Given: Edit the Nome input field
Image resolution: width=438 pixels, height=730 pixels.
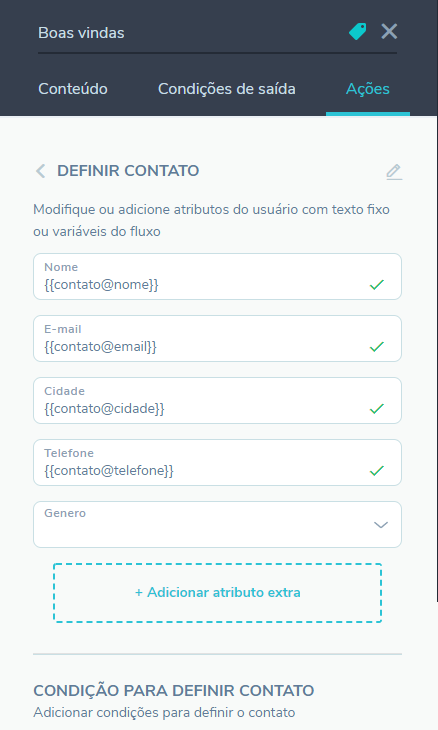Looking at the screenshot, I should click(x=217, y=277).
